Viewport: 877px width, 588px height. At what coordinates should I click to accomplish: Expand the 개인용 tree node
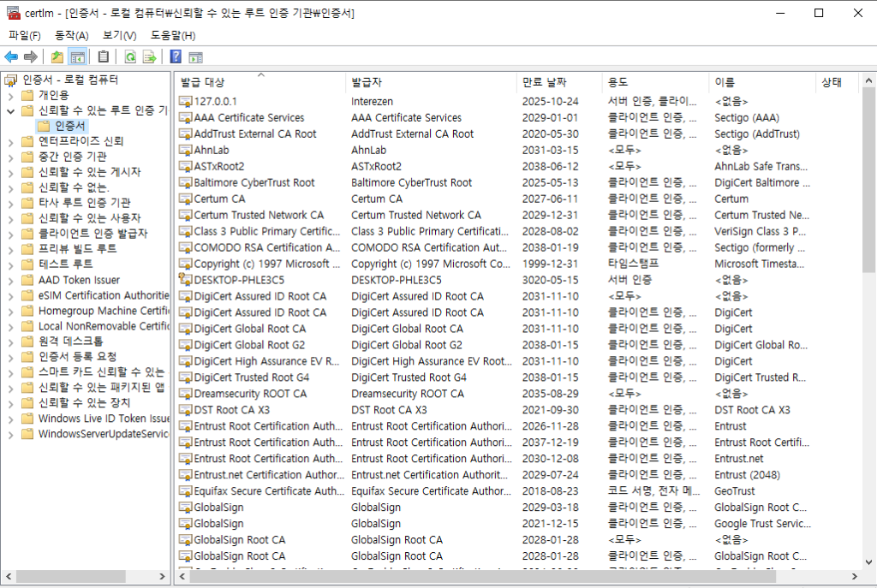[x=10, y=96]
